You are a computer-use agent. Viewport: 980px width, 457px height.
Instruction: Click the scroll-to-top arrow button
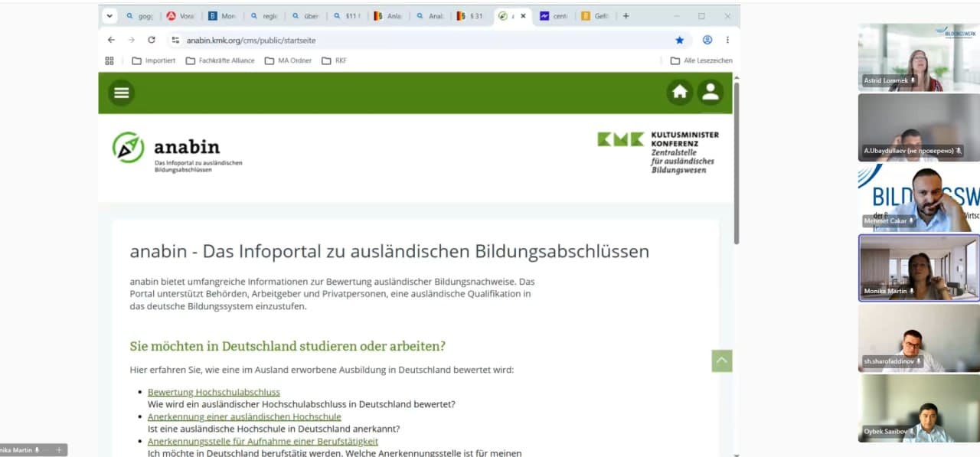click(x=722, y=361)
